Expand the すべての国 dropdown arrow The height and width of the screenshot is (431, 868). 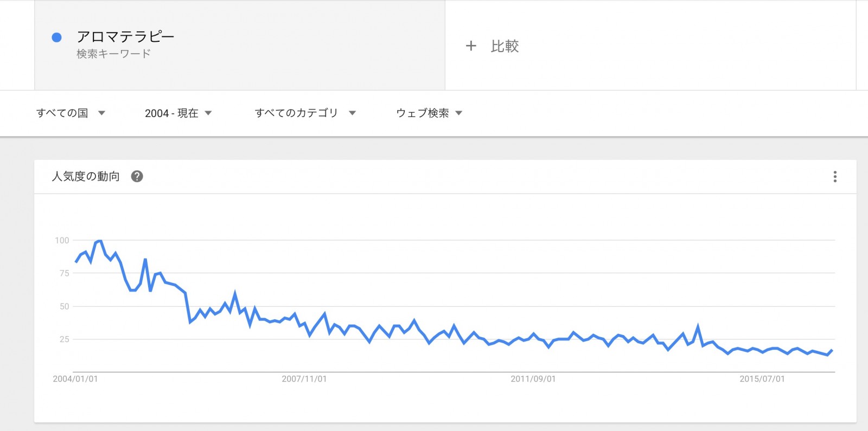point(101,113)
